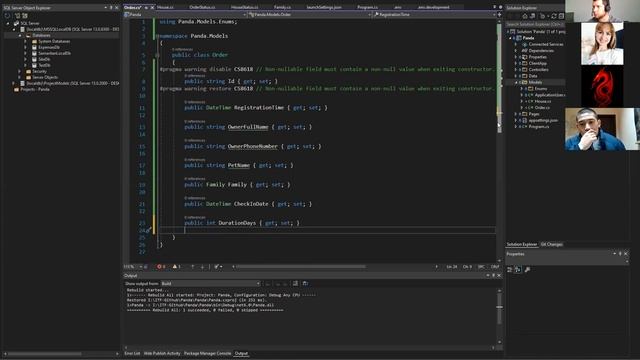Open the Panda project scope dropdown

[185, 14]
